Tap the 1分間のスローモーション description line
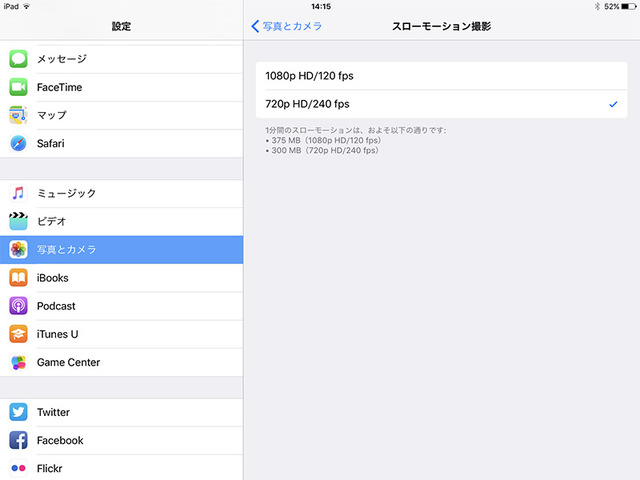Viewport: 640px width, 480px height. click(x=356, y=130)
